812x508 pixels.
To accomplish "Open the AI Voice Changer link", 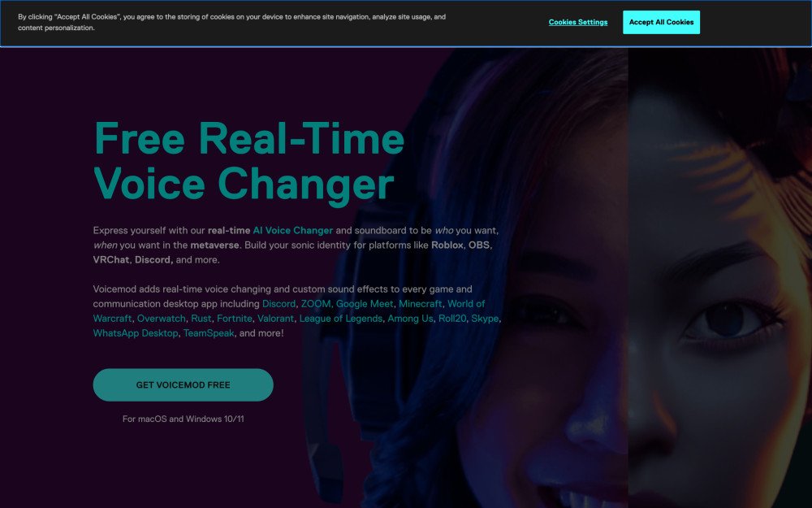I will 292,230.
